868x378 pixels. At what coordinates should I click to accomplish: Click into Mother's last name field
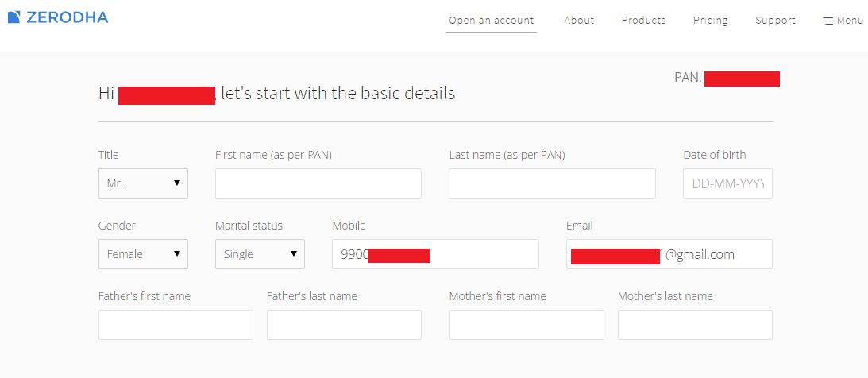click(x=696, y=325)
